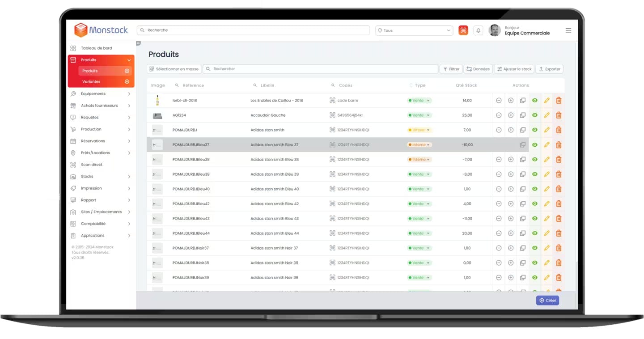Edit the POMAJDURBJBleu38 product
The width and height of the screenshot is (644, 339).
pyautogui.click(x=547, y=160)
